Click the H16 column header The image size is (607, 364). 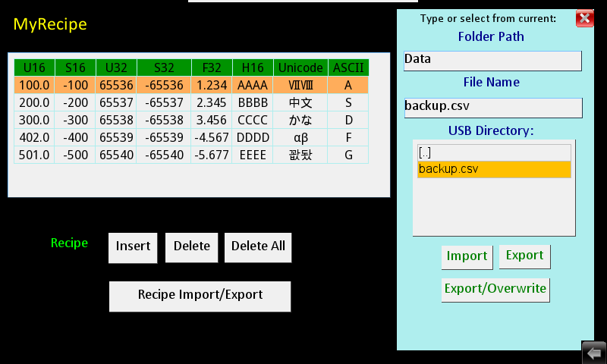click(253, 67)
